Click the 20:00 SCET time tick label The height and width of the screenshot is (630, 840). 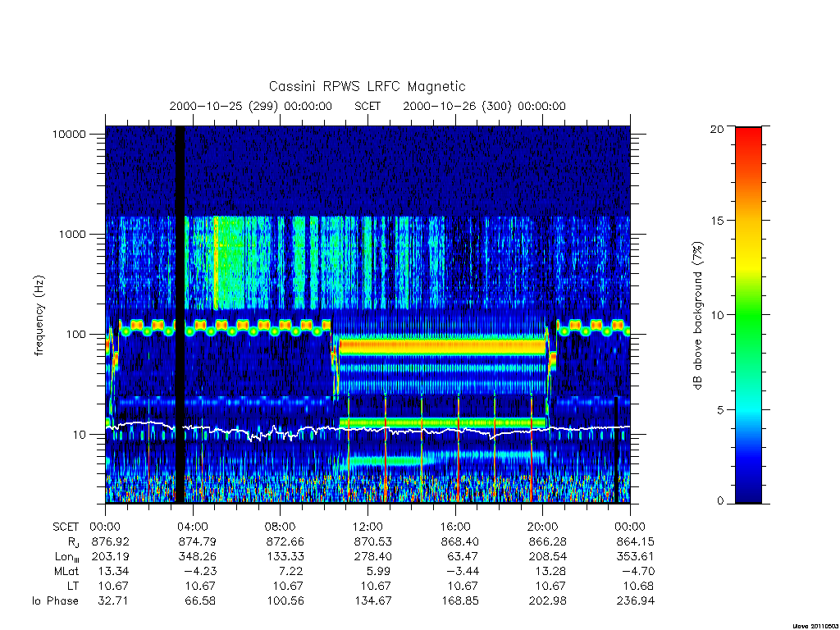click(543, 527)
